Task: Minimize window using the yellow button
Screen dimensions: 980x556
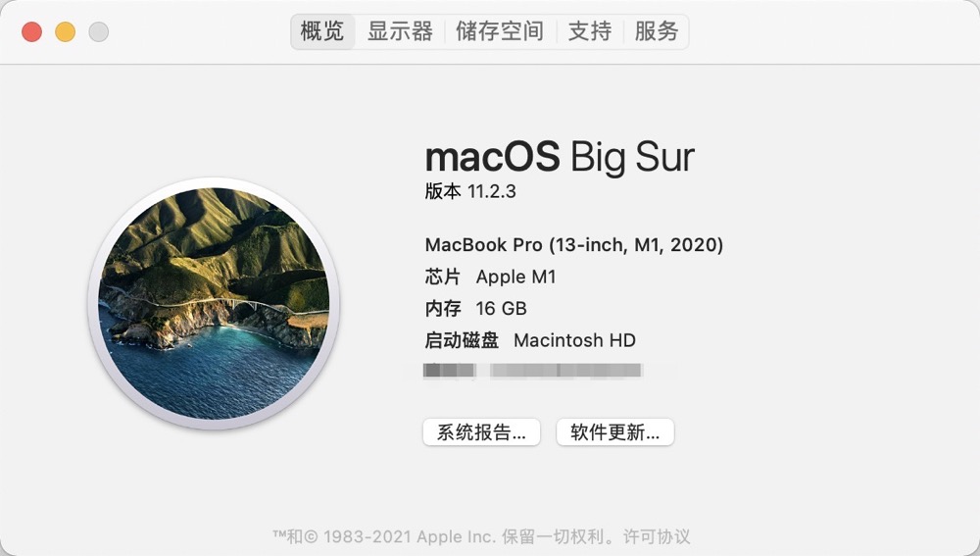Action: (x=65, y=32)
